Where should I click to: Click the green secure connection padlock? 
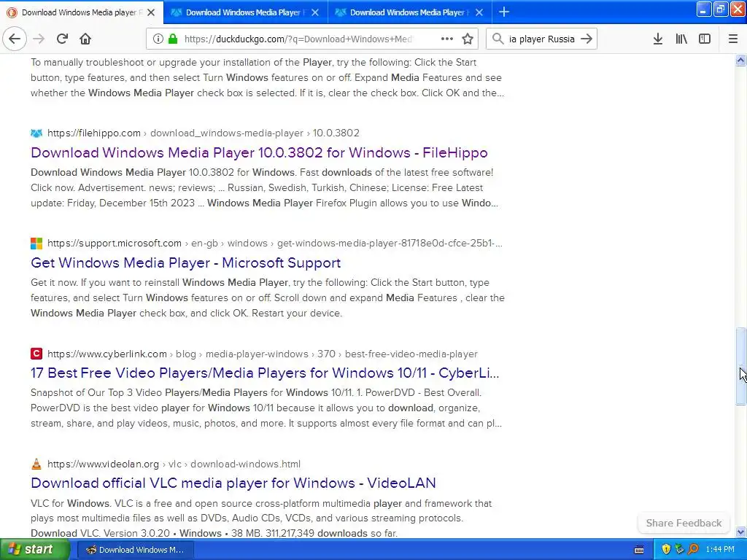172,39
